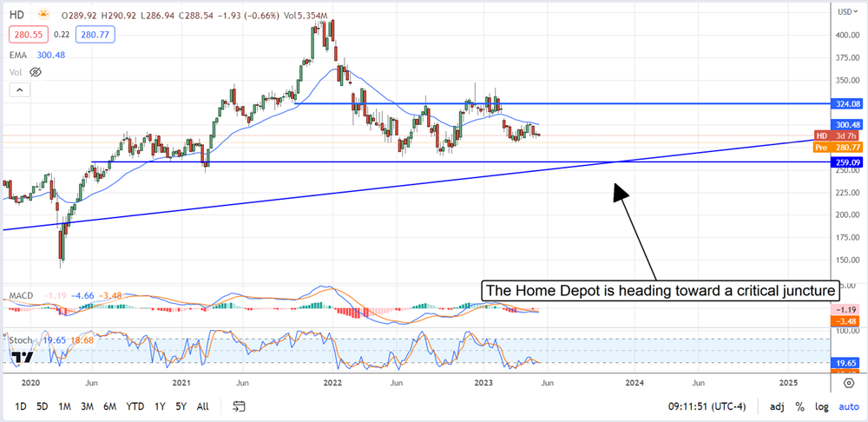868x422 pixels.
Task: Select the 6M time range
Action: tap(109, 406)
